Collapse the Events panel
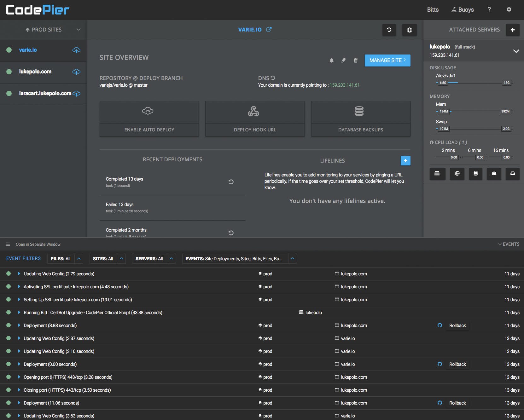Viewport: 524px width, 420px height. tap(509, 244)
